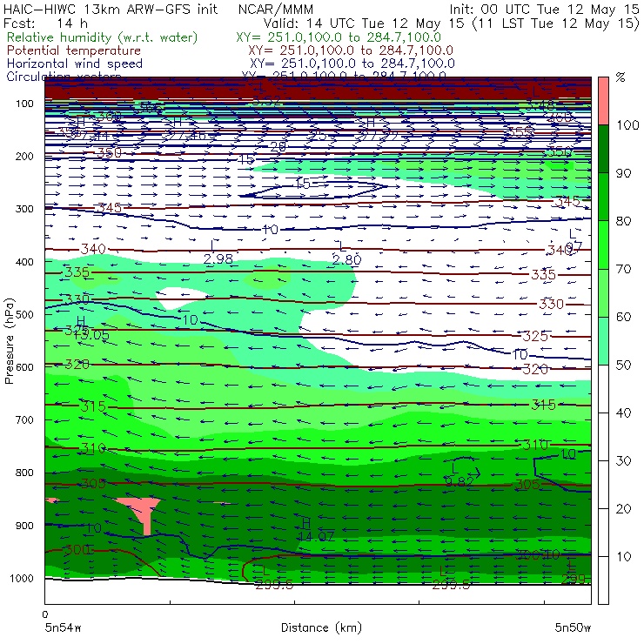The width and height of the screenshot is (644, 644).
Task: Click the 400 pressure axis tick label
Action: point(24,262)
